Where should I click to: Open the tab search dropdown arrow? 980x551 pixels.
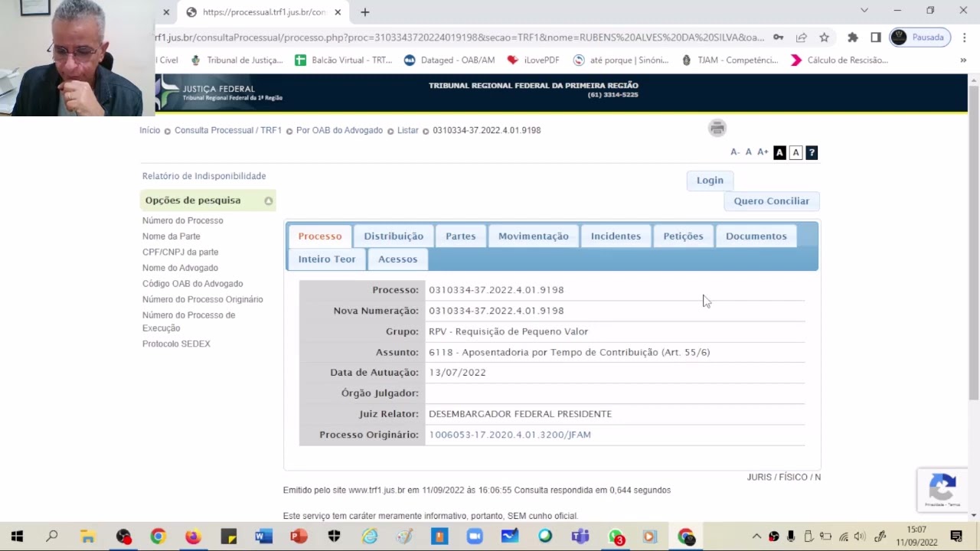[x=864, y=11]
